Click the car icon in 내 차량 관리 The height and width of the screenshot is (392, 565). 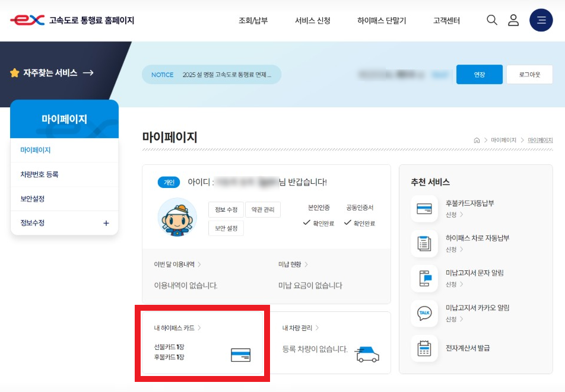369,353
